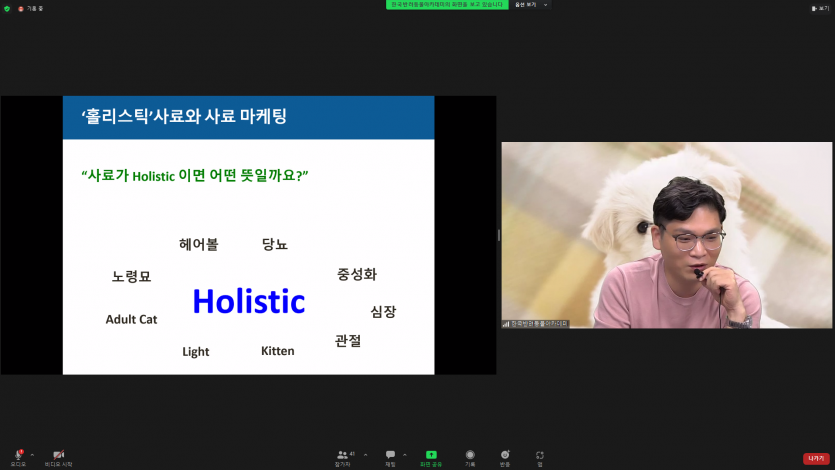Click the audio microphone icon

(18, 455)
